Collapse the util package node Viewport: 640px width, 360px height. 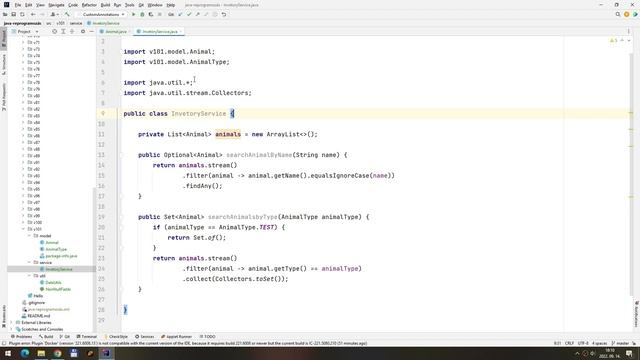click(29, 276)
